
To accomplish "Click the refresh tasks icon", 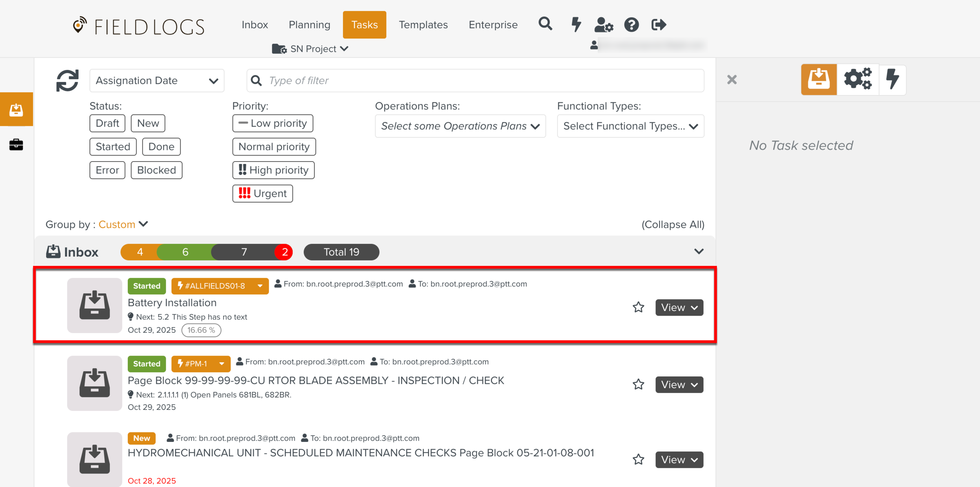I will (x=67, y=81).
